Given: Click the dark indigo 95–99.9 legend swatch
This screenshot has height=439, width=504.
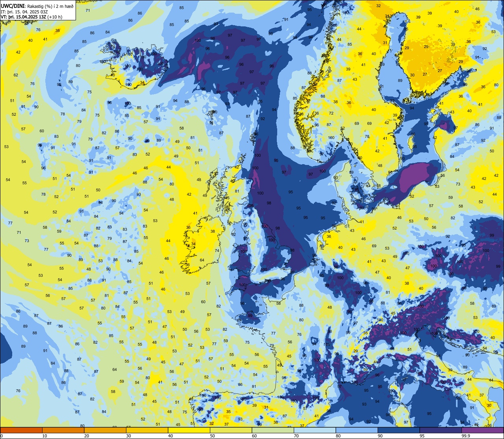Looking at the screenshot, I should point(441,430).
